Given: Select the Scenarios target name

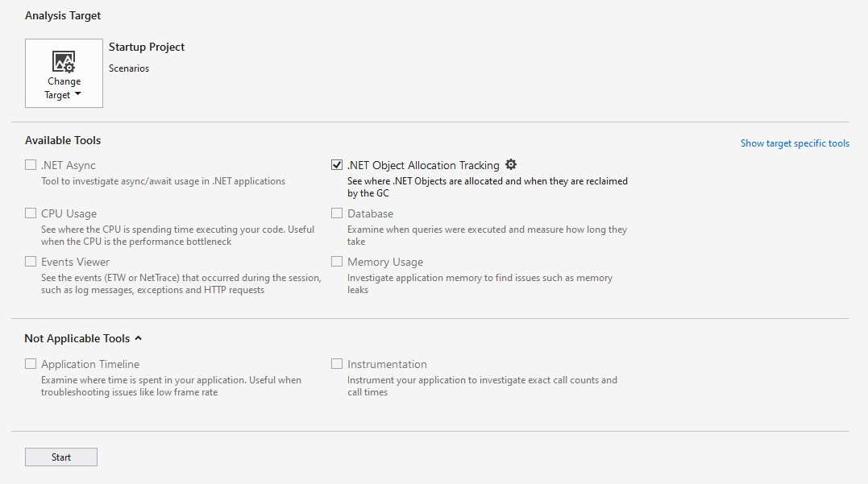Looking at the screenshot, I should click(x=129, y=68).
